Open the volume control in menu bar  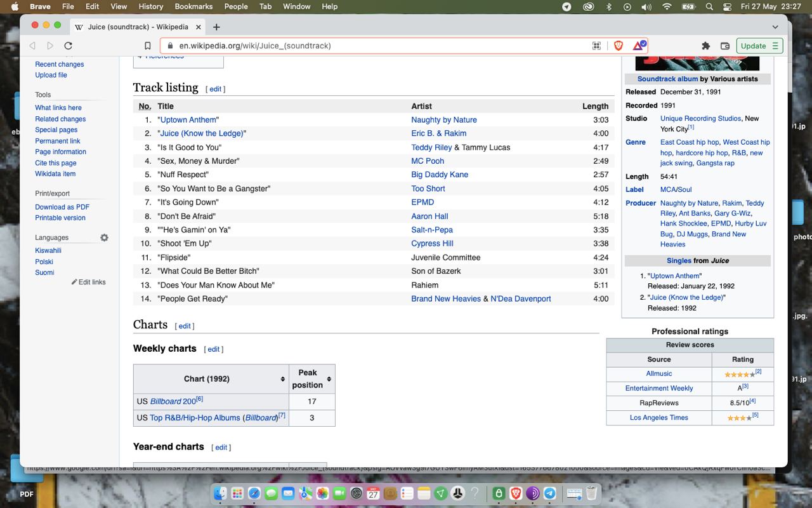(646, 6)
